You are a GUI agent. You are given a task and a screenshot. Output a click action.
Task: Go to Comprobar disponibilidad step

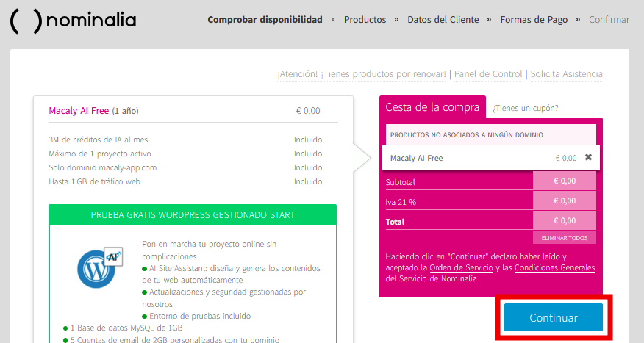pos(265,20)
